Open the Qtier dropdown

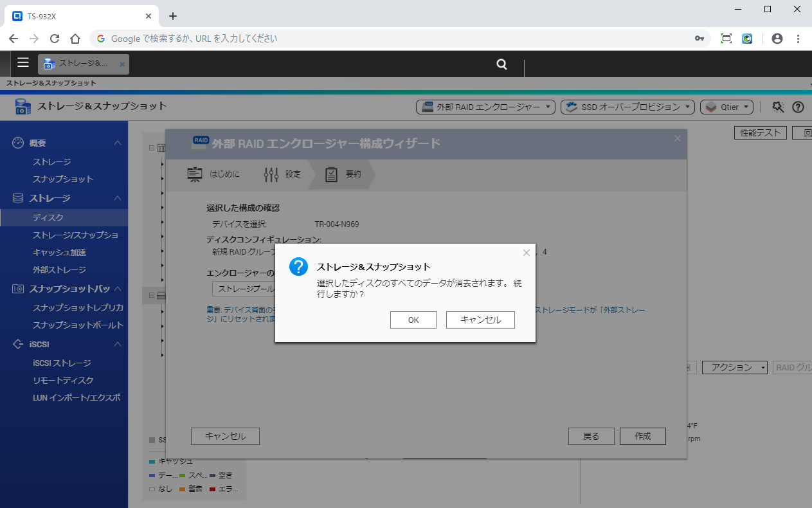click(x=726, y=107)
